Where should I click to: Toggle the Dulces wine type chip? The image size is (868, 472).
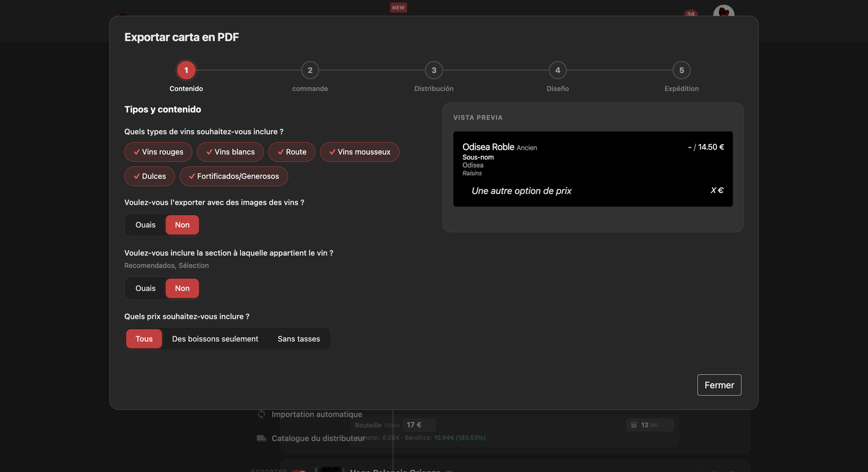(149, 176)
